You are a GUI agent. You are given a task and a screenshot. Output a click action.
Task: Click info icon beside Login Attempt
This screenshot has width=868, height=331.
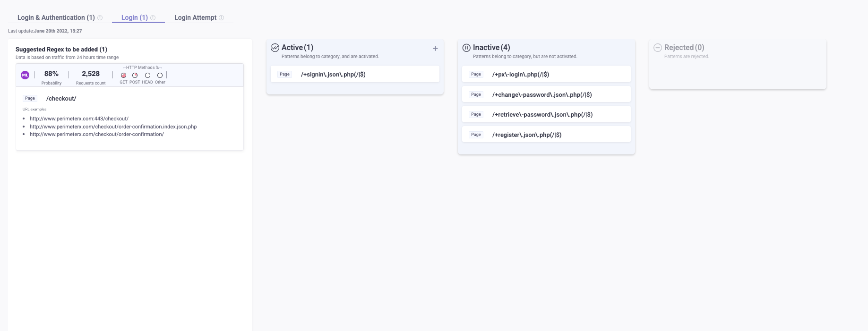point(222,18)
